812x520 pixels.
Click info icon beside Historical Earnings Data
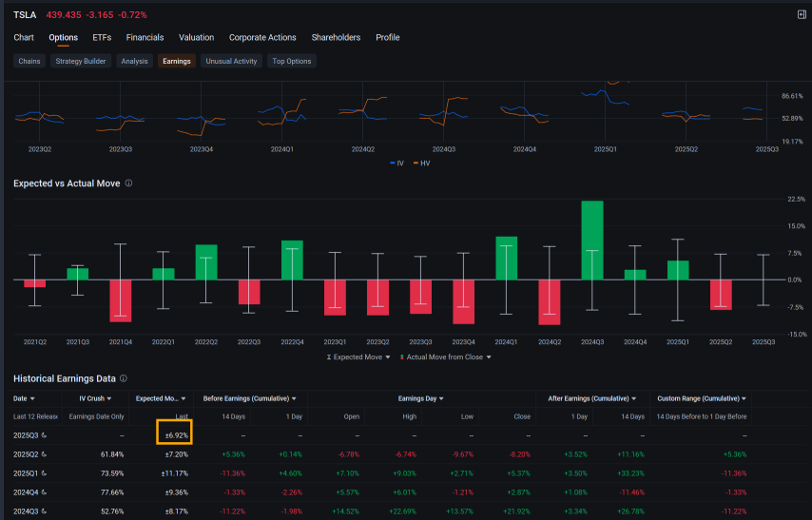click(x=123, y=378)
